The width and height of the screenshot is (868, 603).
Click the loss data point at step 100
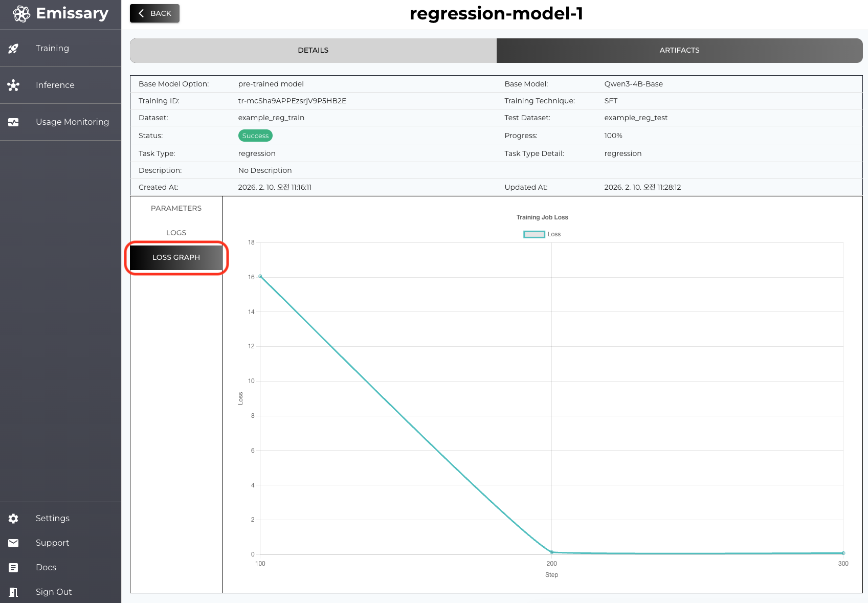pyautogui.click(x=260, y=276)
